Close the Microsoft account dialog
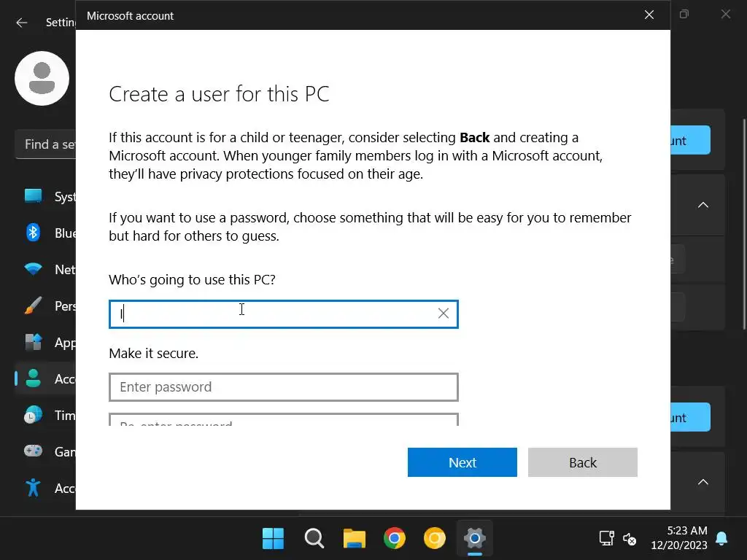Screen dimensions: 747x560 [649, 15]
